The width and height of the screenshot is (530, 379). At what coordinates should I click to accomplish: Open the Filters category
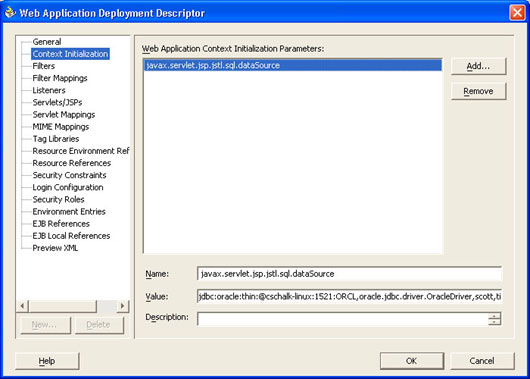coord(44,66)
